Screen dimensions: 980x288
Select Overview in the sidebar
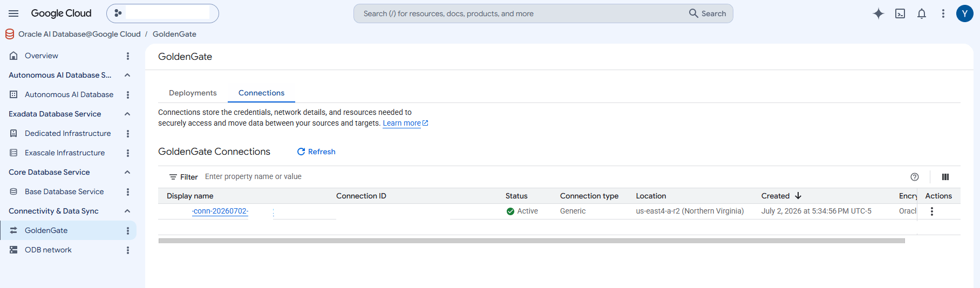(41, 56)
